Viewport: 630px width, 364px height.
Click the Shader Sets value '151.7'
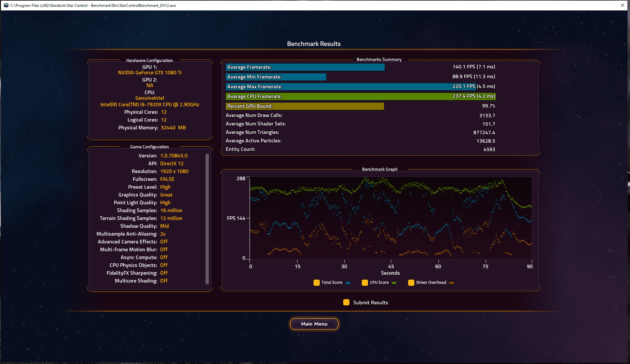pyautogui.click(x=489, y=124)
